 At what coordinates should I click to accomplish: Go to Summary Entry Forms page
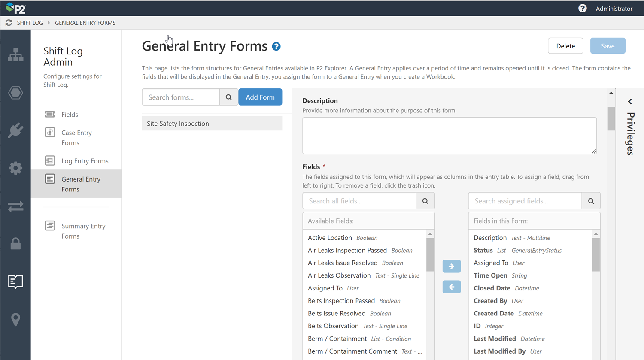(83, 231)
